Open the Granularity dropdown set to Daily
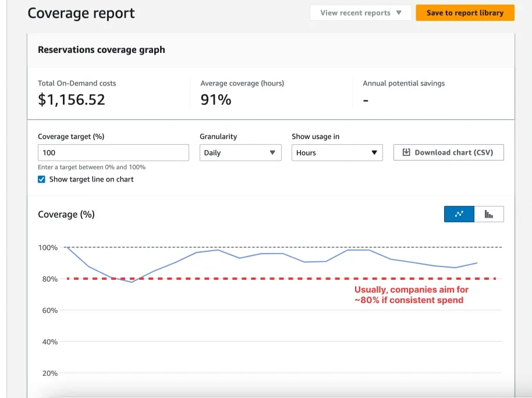532x398 pixels. (x=240, y=152)
